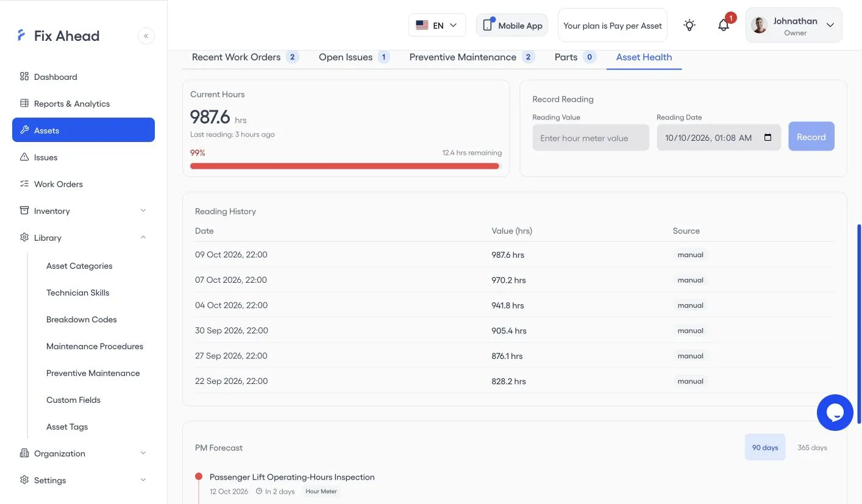
Task: Switch to Parts tab
Action: [x=575, y=57]
